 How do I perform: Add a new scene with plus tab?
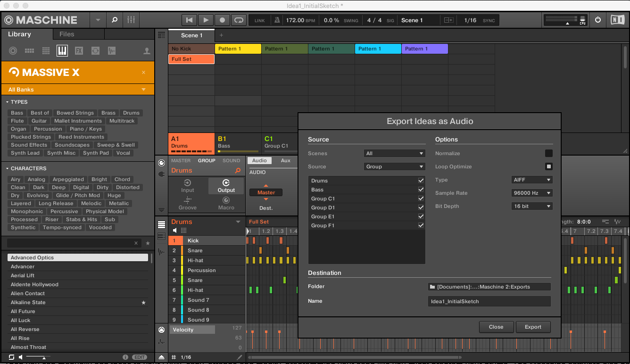221,35
